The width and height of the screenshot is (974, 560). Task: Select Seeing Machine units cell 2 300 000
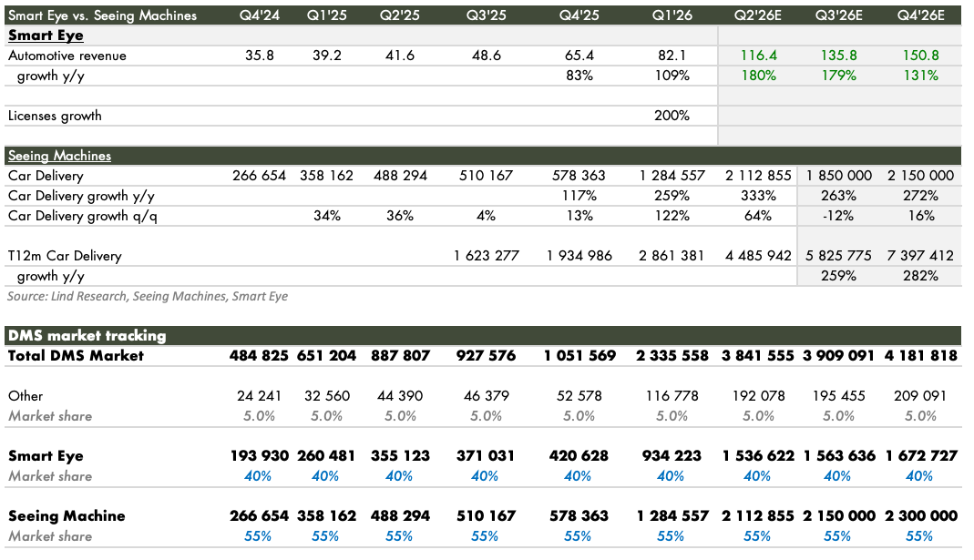[x=920, y=516]
